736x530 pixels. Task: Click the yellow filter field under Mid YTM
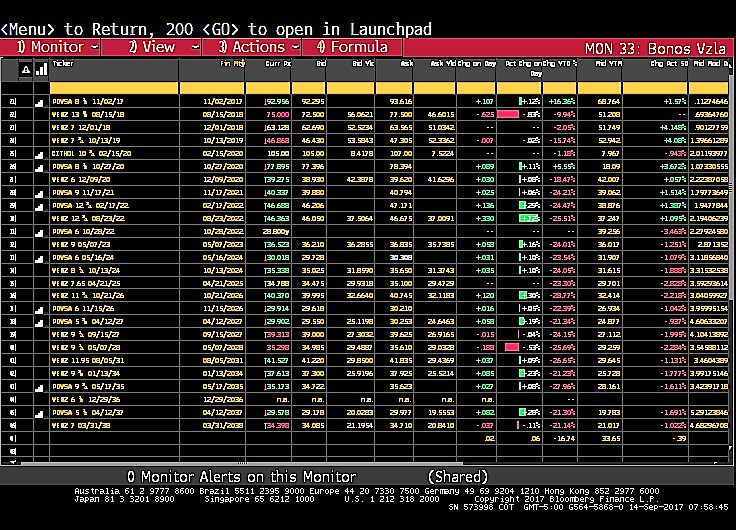(599, 88)
